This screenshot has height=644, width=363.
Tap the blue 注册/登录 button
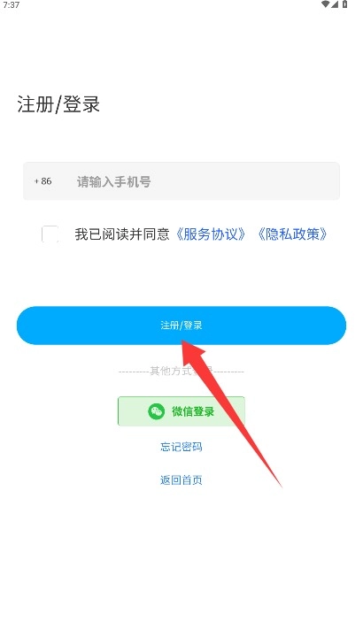181,326
